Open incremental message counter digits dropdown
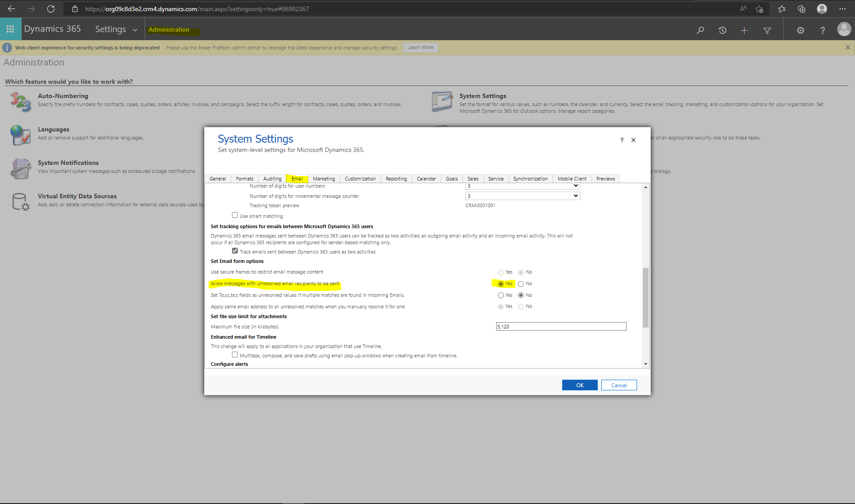855x504 pixels. coord(522,196)
